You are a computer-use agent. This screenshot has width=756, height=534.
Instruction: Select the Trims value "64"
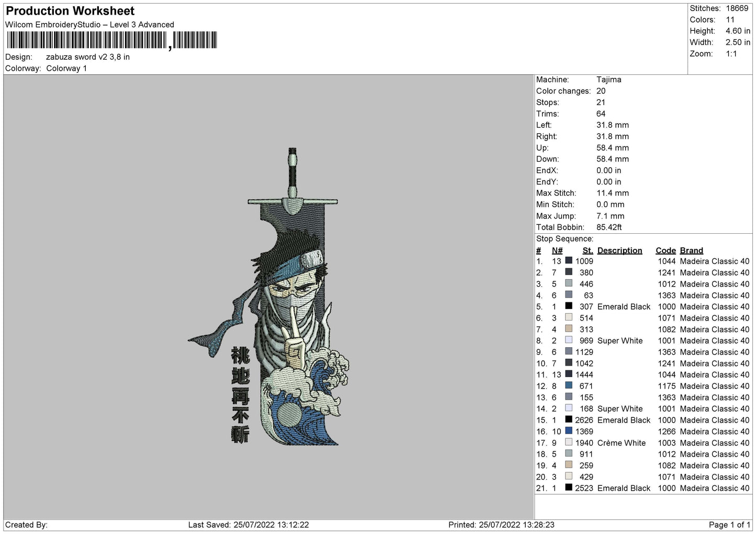(601, 114)
